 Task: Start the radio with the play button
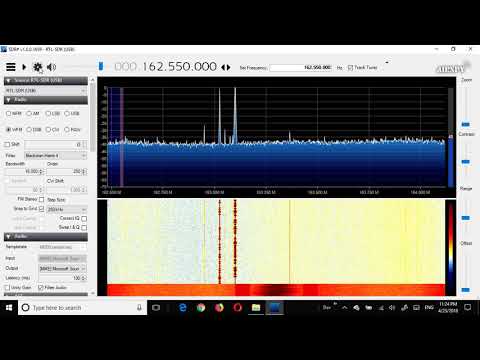pos(24,67)
